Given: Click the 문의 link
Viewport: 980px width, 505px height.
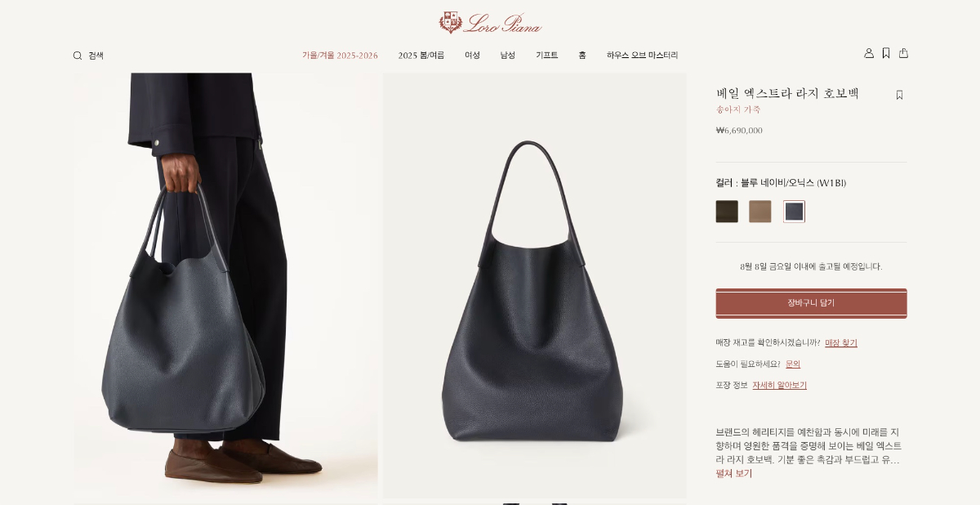Looking at the screenshot, I should pos(793,364).
